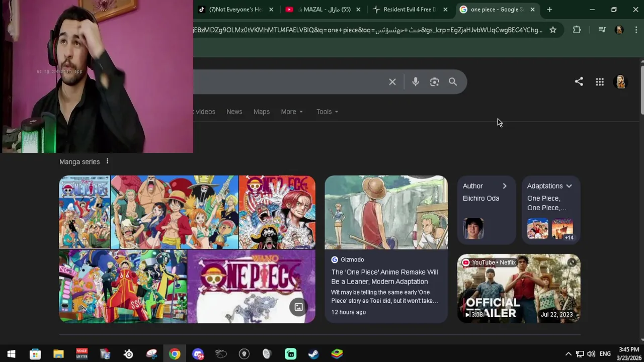Screen dimensions: 644x362
Task: Open Steam from the taskbar
Action: tap(313, 354)
